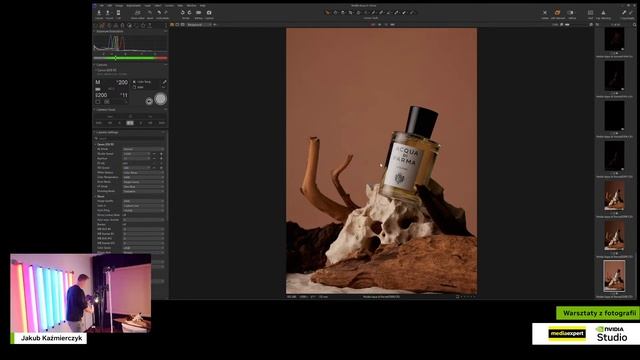Decrease Aperture with the minus stepper
640x360 pixels.
(154, 159)
